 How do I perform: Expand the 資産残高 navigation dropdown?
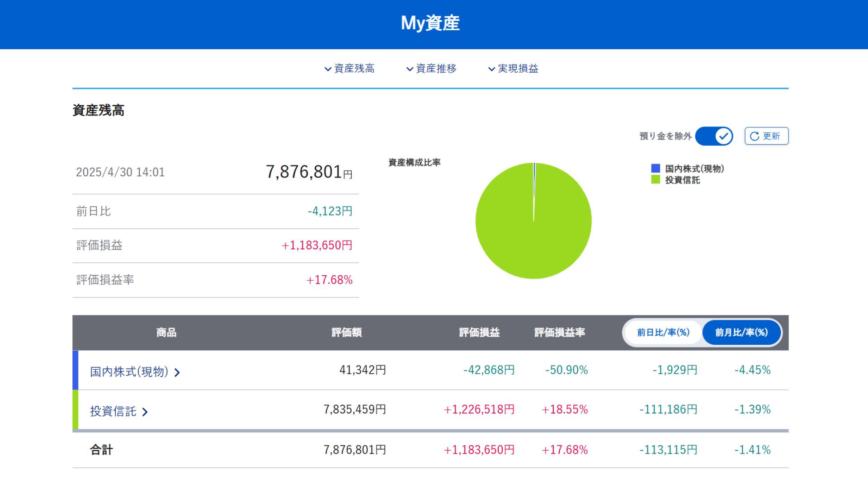point(349,69)
